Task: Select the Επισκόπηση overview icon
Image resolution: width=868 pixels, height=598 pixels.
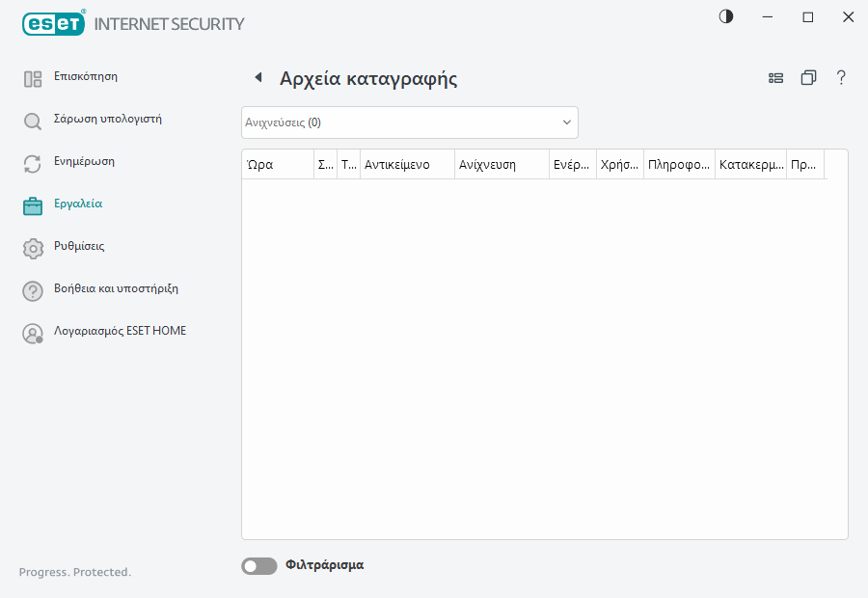Action: click(x=32, y=76)
